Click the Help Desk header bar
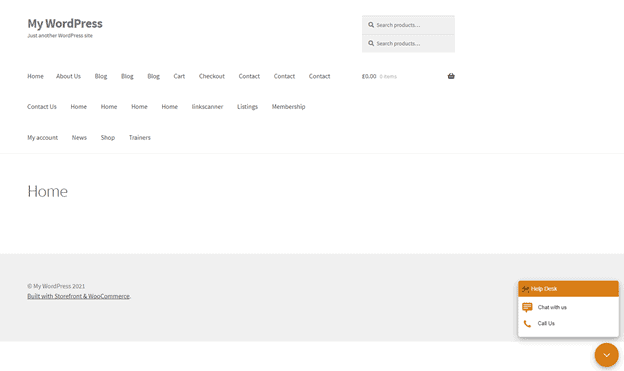Screen dimensions: 624x371 point(568,289)
